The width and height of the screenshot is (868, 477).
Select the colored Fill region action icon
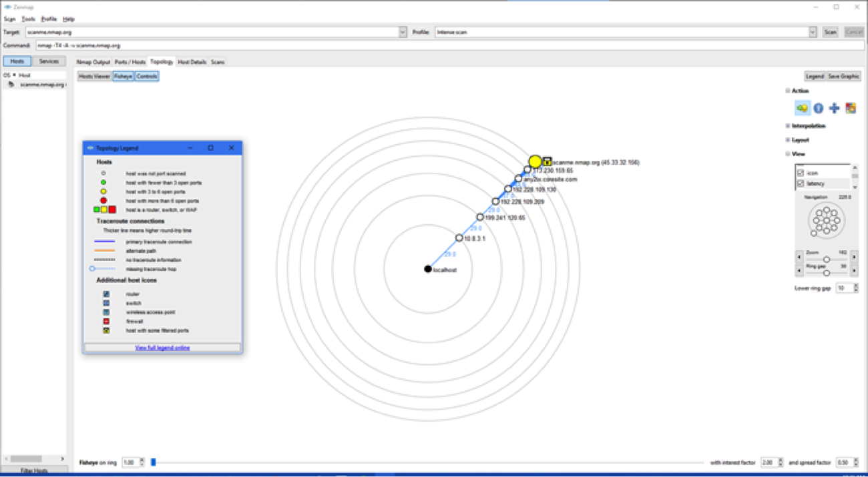click(x=850, y=108)
